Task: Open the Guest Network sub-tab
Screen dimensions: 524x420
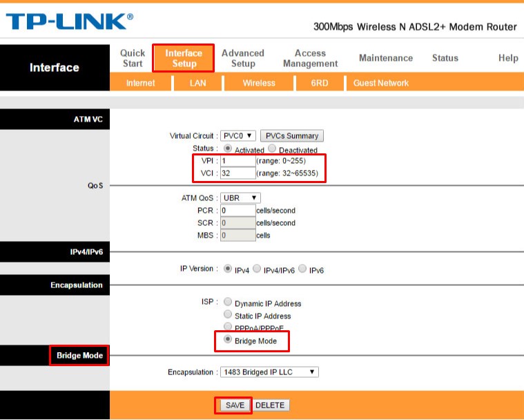Action: pyautogui.click(x=380, y=83)
